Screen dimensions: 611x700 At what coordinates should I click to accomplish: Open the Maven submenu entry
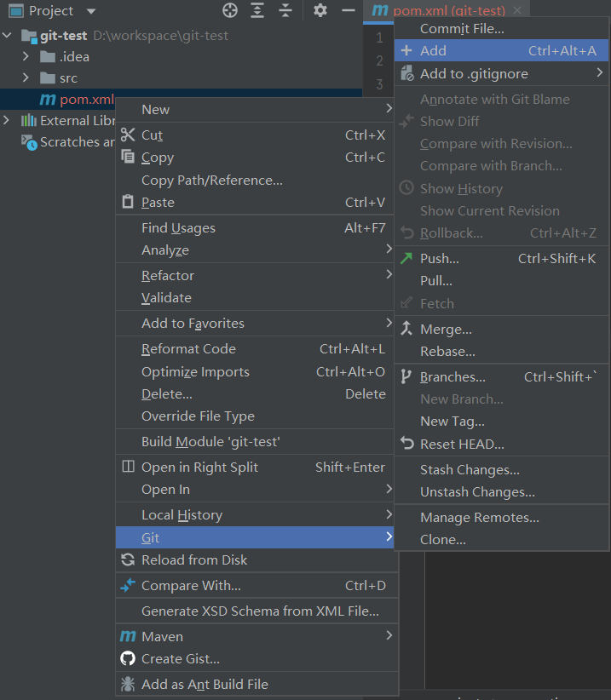pos(162,636)
